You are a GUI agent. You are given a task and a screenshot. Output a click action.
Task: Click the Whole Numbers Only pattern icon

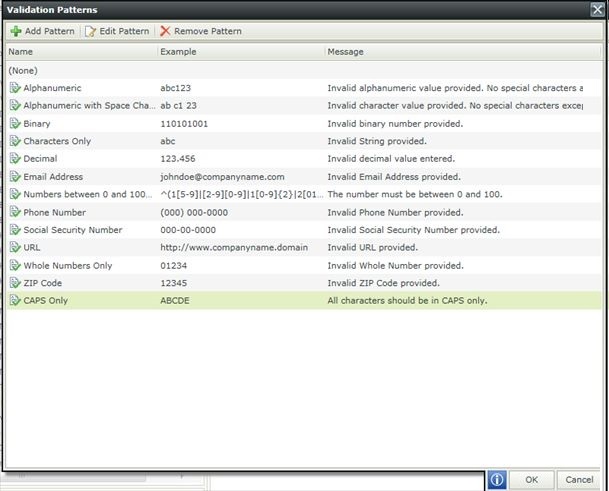[15, 265]
